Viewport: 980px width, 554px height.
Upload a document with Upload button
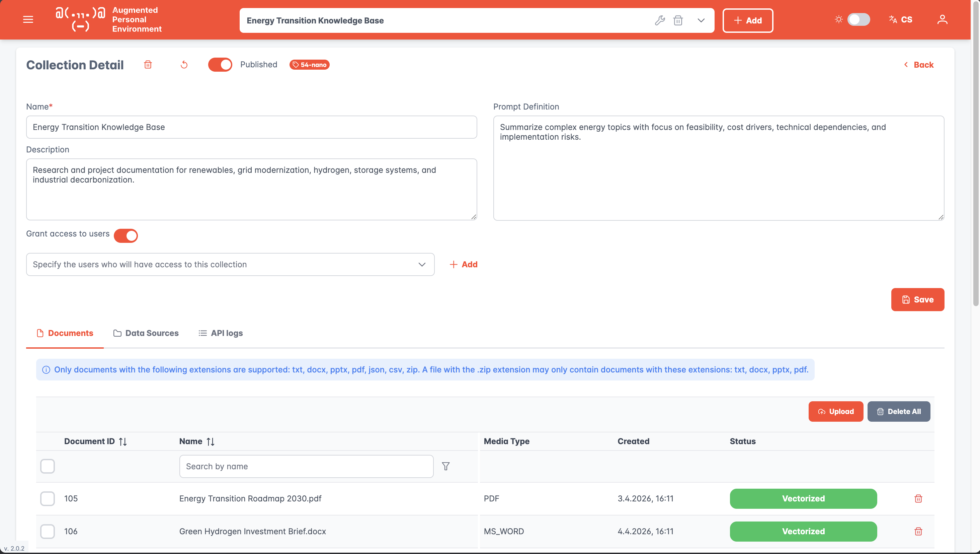[836, 412]
